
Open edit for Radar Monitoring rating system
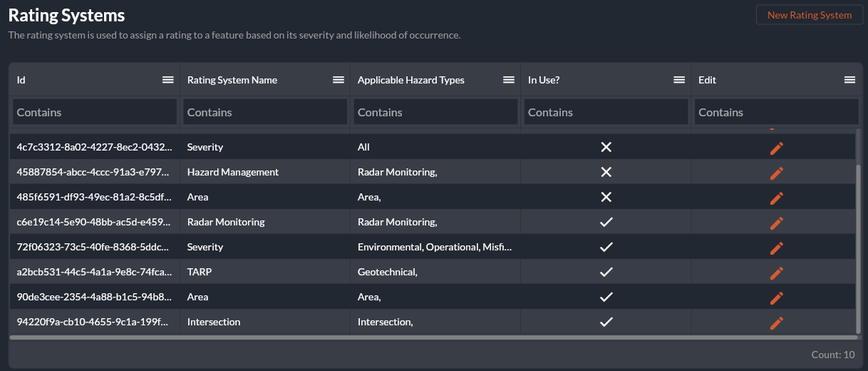click(777, 223)
